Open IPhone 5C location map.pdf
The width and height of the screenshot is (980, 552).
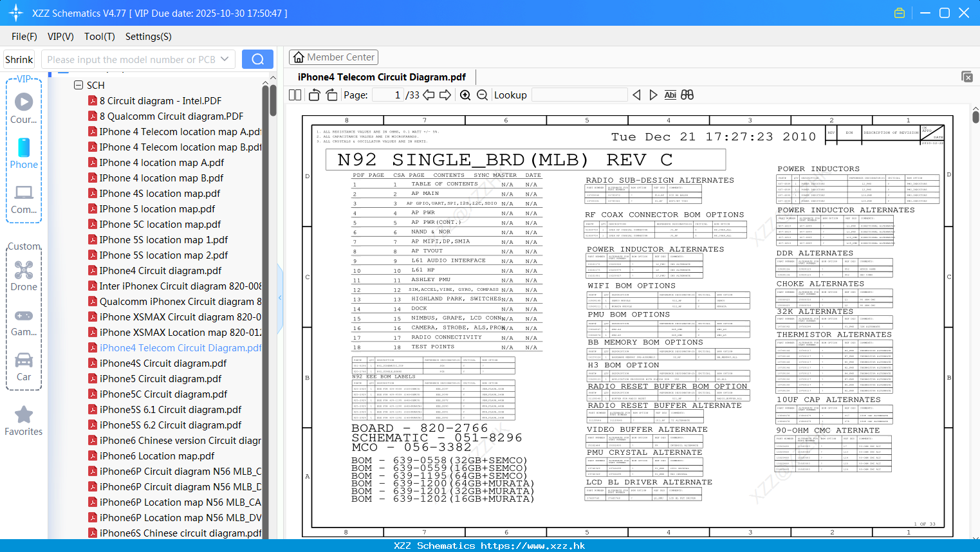coord(160,225)
